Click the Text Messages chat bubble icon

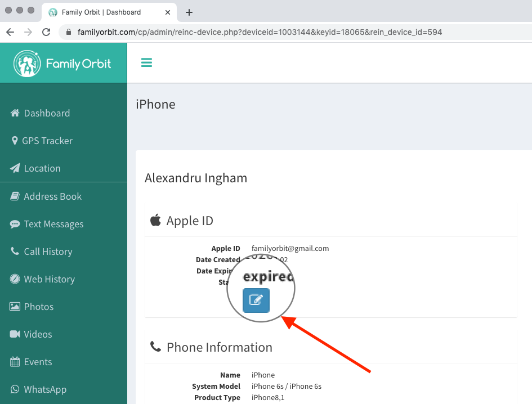pyautogui.click(x=15, y=224)
